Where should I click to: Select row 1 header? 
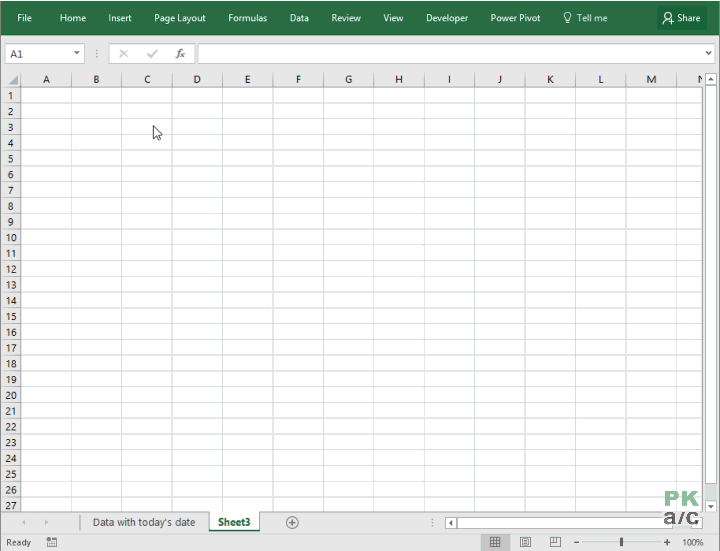coord(11,96)
